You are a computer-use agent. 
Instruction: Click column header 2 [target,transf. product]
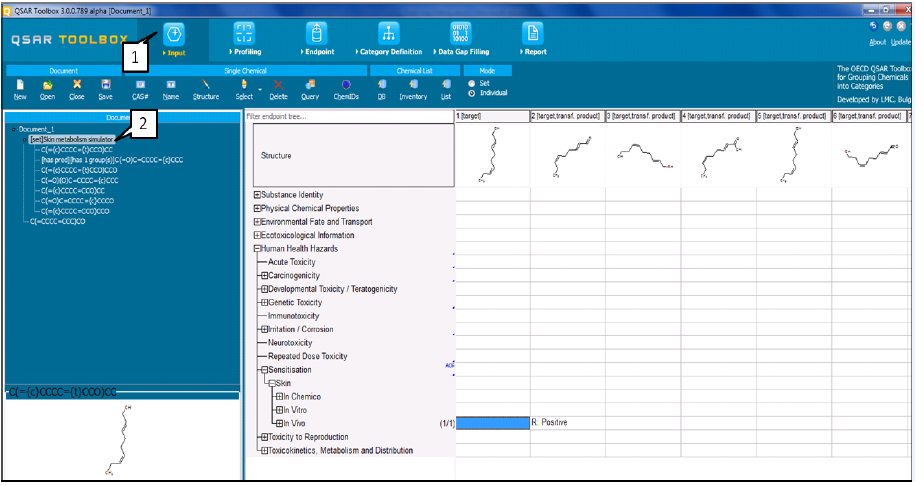click(x=567, y=116)
